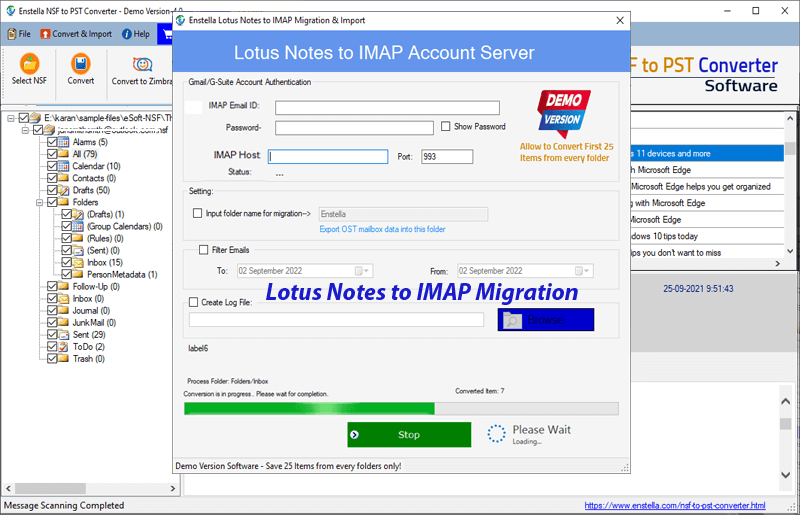Click the log file path field
The width and height of the screenshot is (800, 515).
click(x=336, y=320)
